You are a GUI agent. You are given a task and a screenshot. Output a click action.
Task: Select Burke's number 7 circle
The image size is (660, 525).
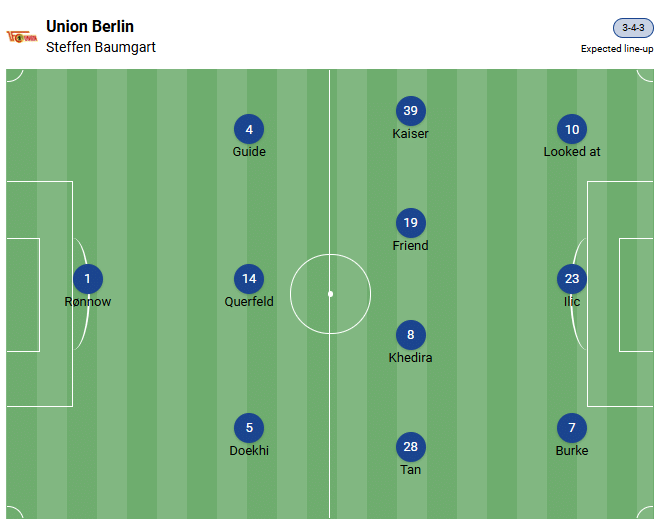(572, 428)
